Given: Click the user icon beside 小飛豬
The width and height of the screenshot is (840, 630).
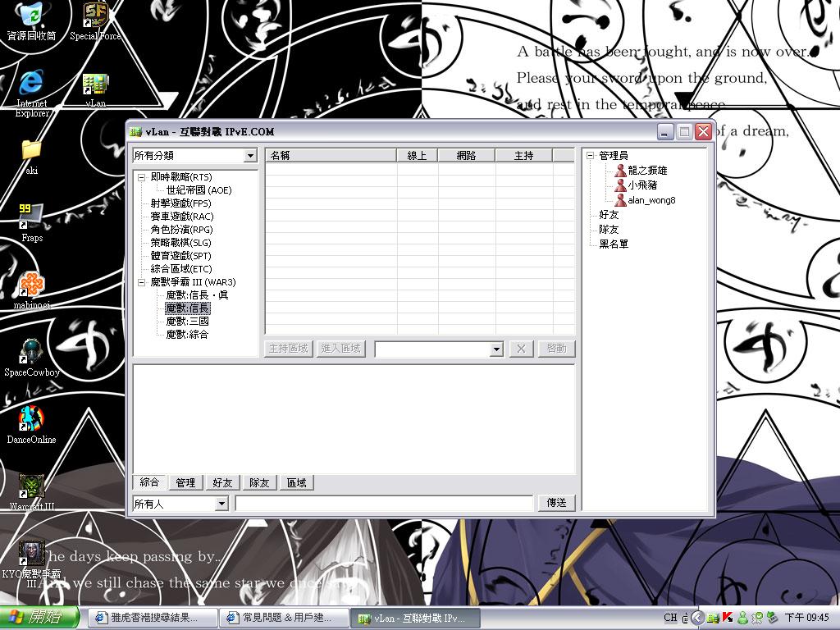Looking at the screenshot, I should pos(620,185).
